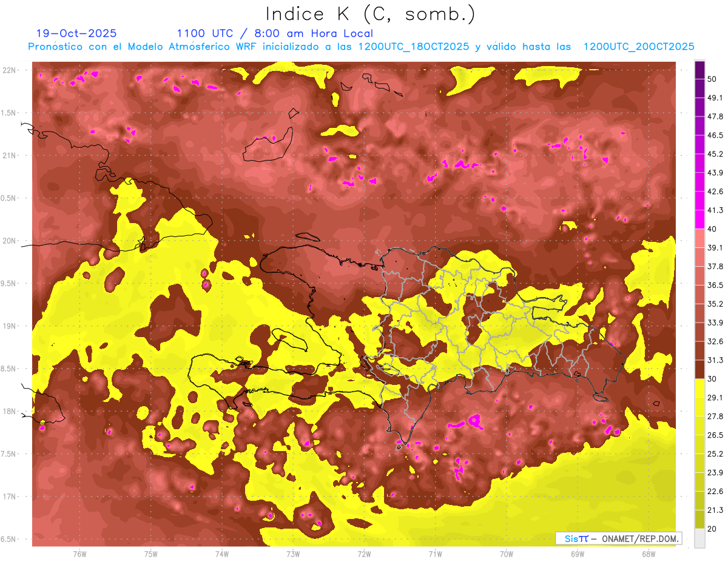This screenshot has width=728, height=562.
Task: Click the legend value '25.2'
Action: [x=715, y=454]
